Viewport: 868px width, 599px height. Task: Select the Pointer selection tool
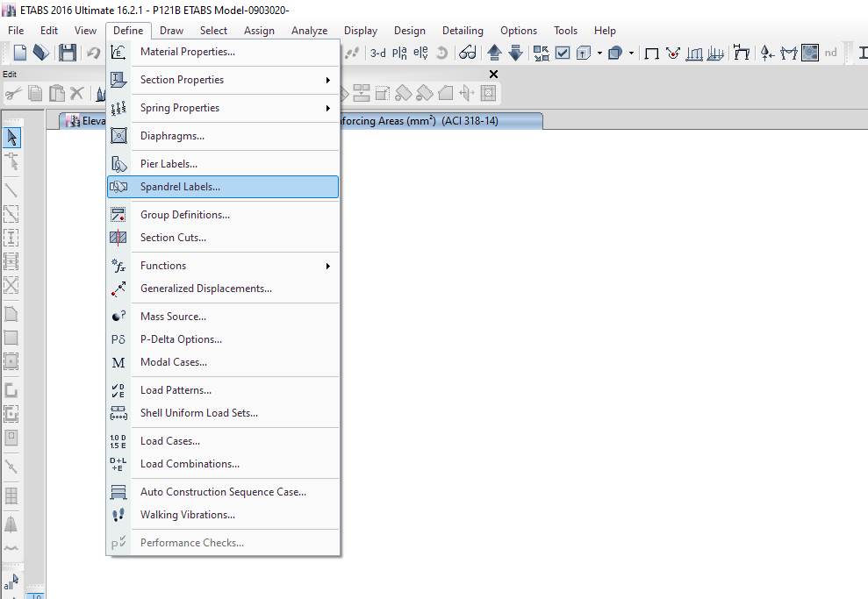pos(11,137)
